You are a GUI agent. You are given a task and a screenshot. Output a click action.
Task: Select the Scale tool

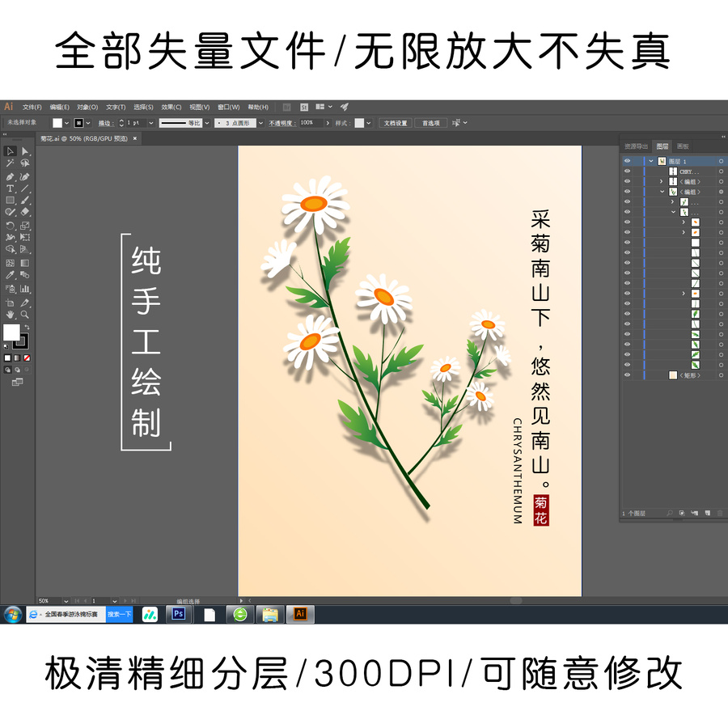25,226
